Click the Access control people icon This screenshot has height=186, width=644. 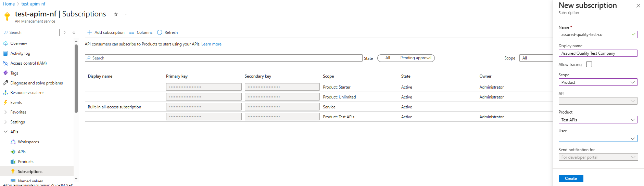5,63
